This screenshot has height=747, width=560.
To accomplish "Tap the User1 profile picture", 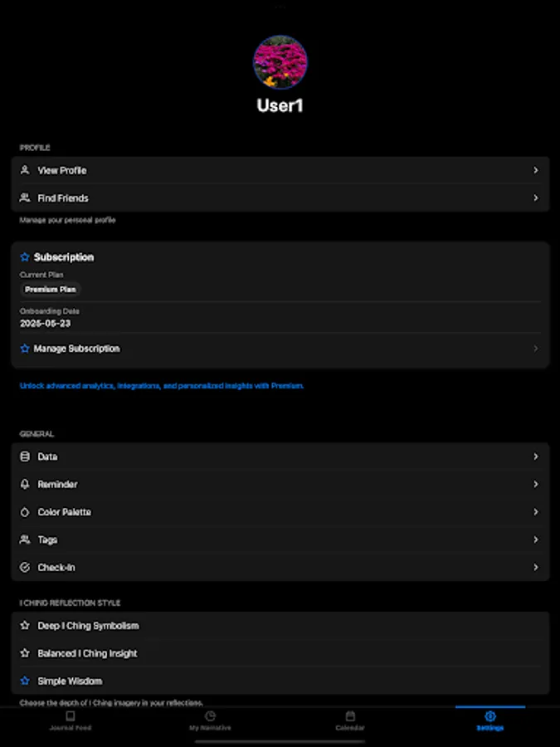I will pyautogui.click(x=280, y=61).
